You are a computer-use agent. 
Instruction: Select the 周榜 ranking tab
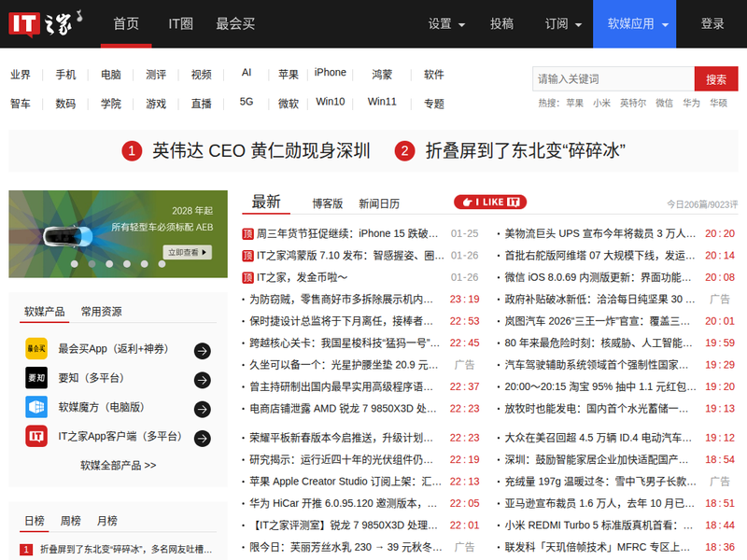coord(71,521)
